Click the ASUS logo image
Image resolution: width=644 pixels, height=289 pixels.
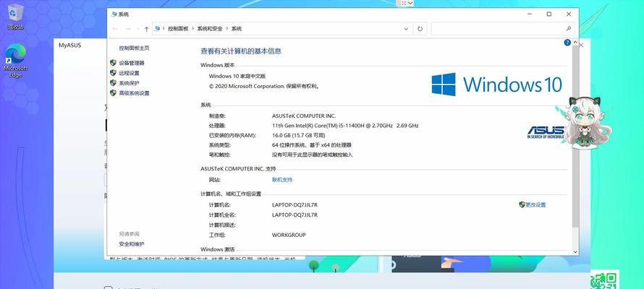pyautogui.click(x=546, y=132)
